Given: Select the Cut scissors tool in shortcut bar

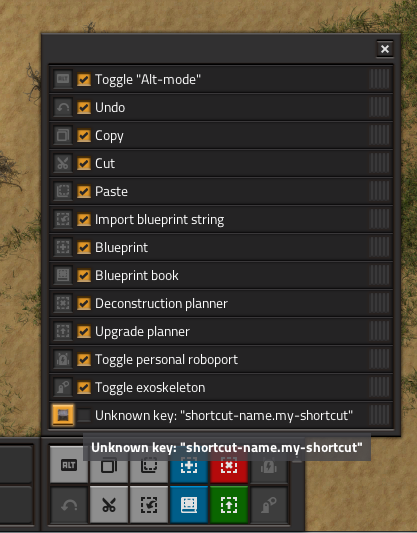Looking at the screenshot, I should [x=109, y=505].
